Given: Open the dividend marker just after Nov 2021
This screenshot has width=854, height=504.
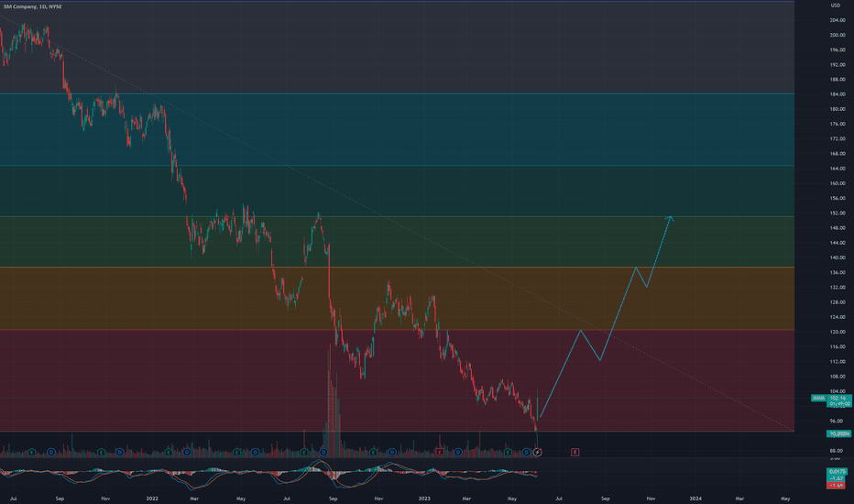Looking at the screenshot, I should 120,453.
